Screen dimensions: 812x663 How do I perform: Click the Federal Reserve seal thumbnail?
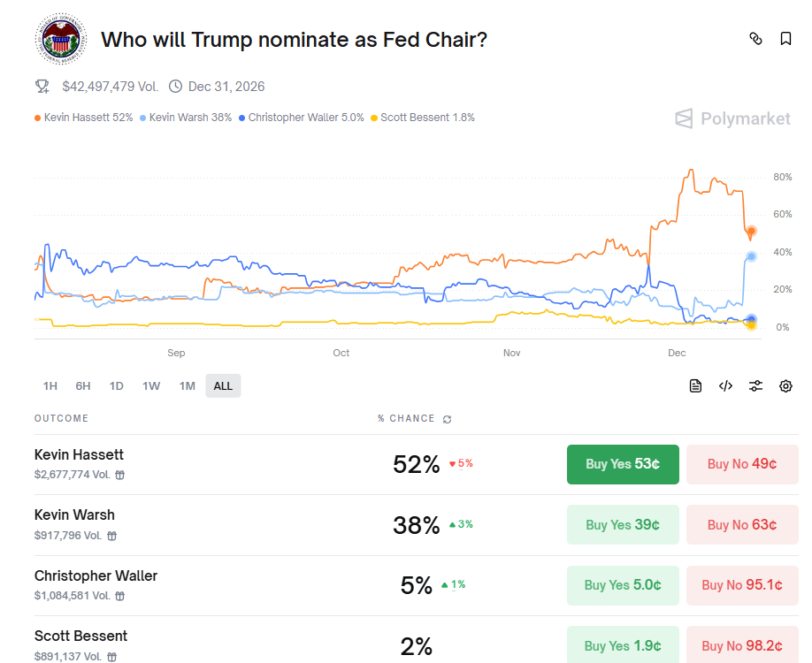click(60, 40)
